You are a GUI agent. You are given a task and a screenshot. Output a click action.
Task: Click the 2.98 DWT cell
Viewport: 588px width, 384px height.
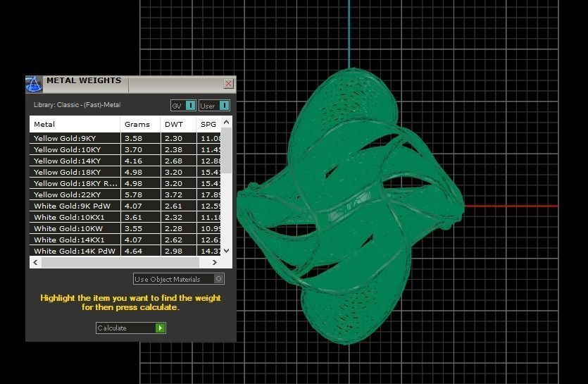pyautogui.click(x=178, y=250)
